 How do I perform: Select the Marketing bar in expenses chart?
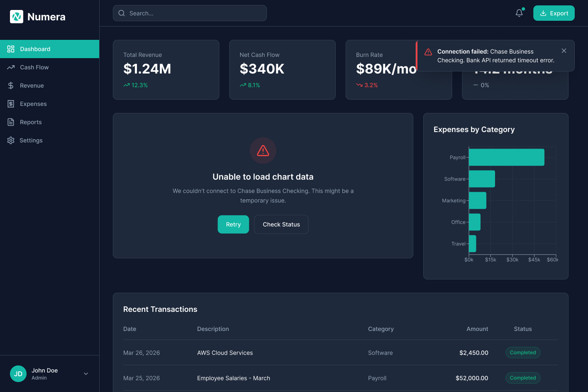click(478, 201)
